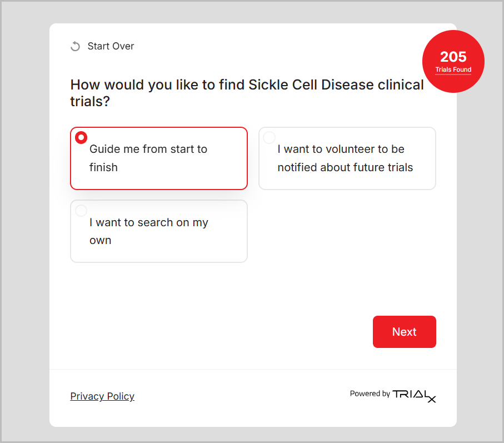The height and width of the screenshot is (443, 504).
Task: Click the "I want to search on my own" text
Action: (148, 222)
